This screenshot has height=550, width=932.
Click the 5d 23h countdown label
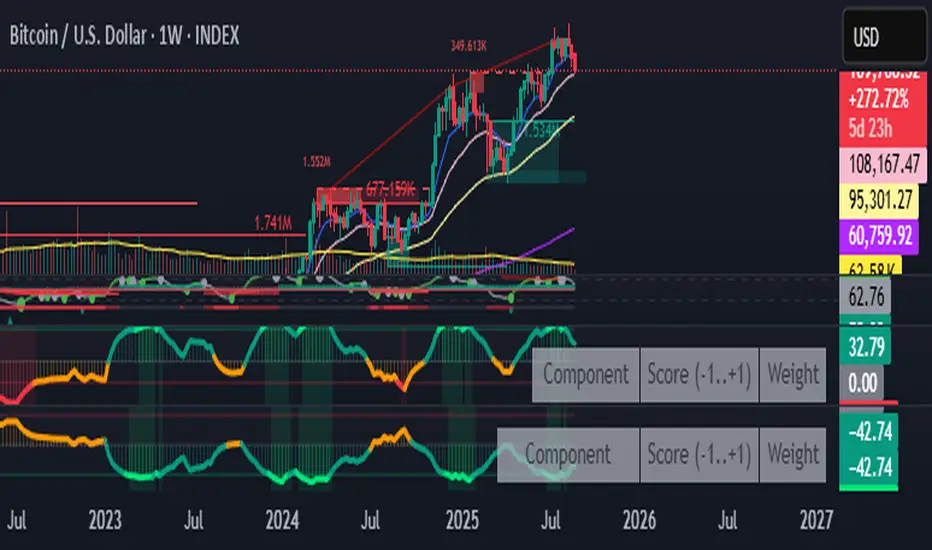[x=870, y=128]
